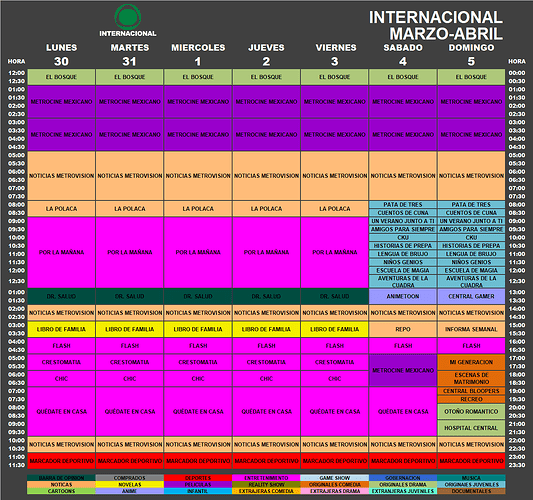Click Crestomatia on Monday
The image size is (533, 500).
62,362
